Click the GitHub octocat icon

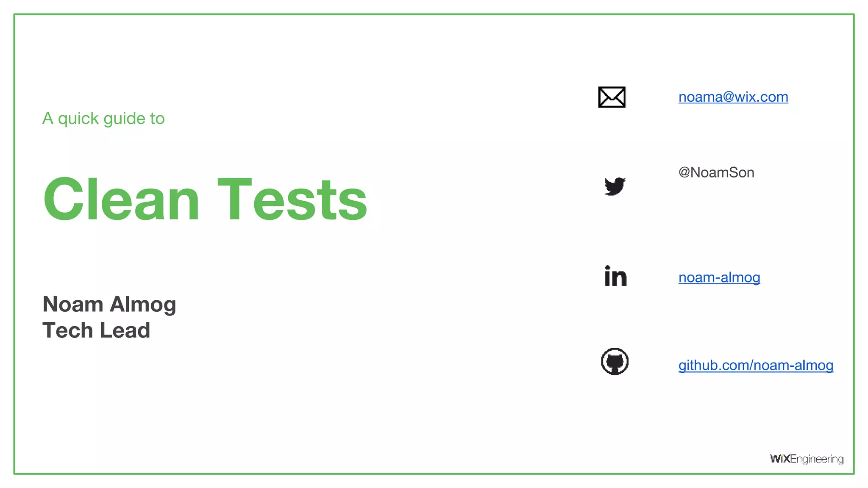(615, 361)
